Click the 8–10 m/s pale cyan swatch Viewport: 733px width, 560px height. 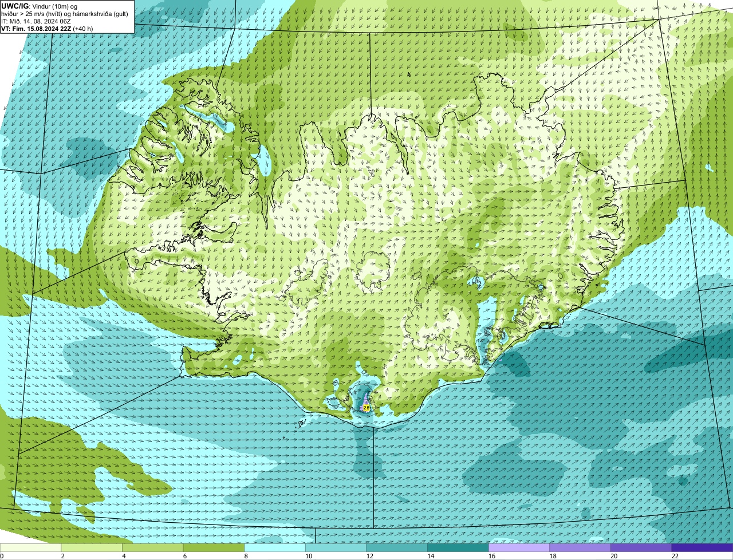pyautogui.click(x=275, y=547)
